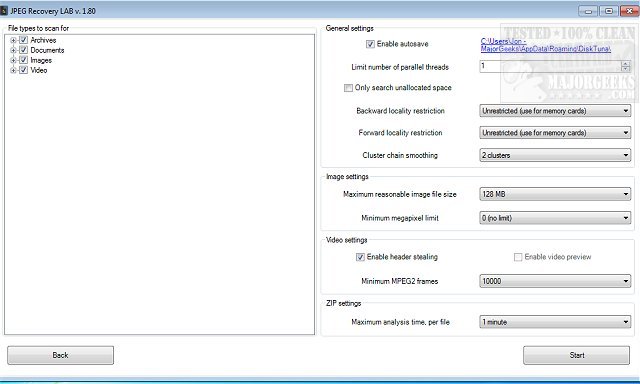This screenshot has height=384, width=640.
Task: Select the Documents tree item label
Action: click(47, 50)
